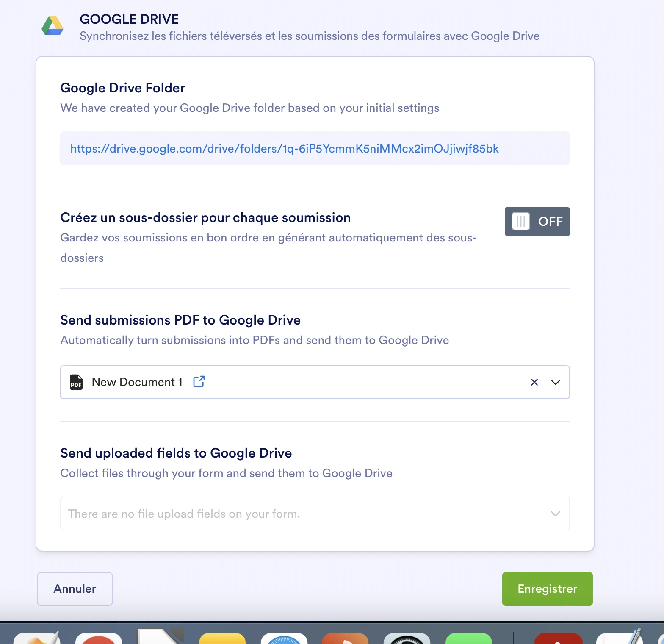
Task: Click the PDF file icon beside New Document 1
Action: pos(76,382)
